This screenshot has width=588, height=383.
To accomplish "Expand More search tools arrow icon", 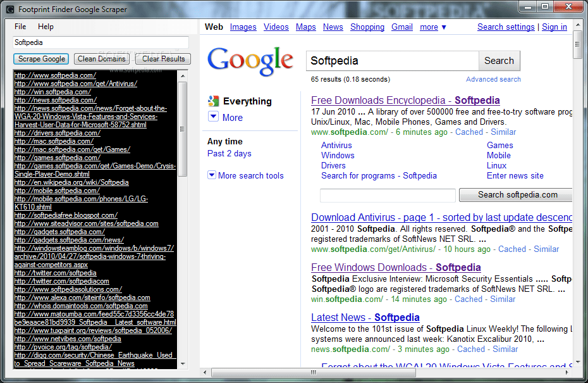I will 212,175.
